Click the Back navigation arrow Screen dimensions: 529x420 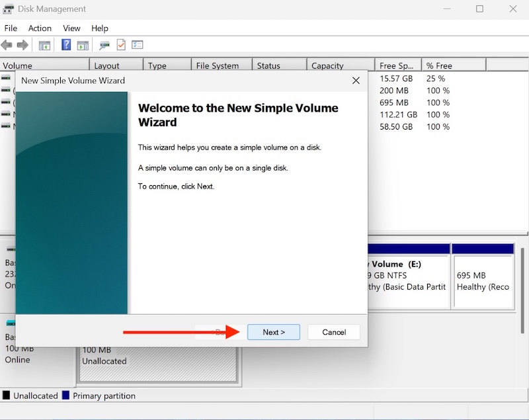[7, 44]
